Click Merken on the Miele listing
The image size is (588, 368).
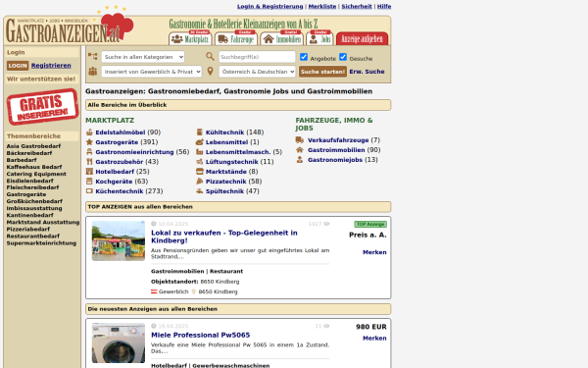click(374, 339)
